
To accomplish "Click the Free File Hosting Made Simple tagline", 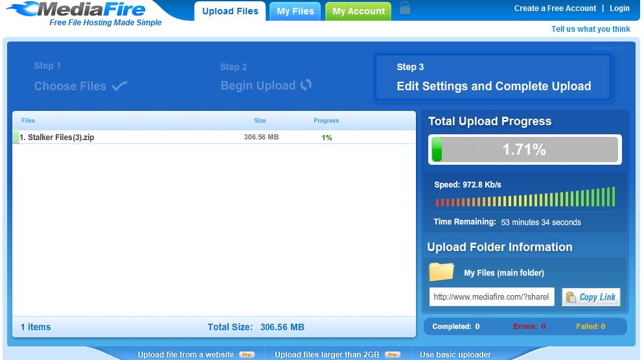I will (106, 23).
